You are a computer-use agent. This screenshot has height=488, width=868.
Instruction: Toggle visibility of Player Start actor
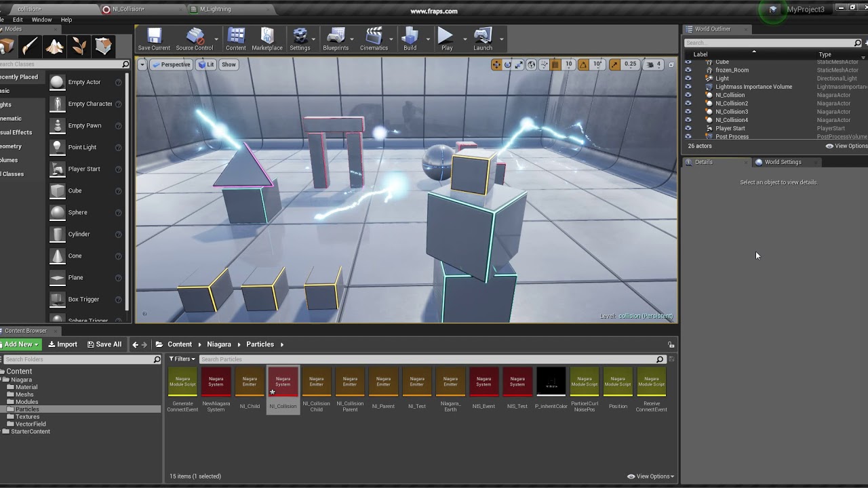688,128
